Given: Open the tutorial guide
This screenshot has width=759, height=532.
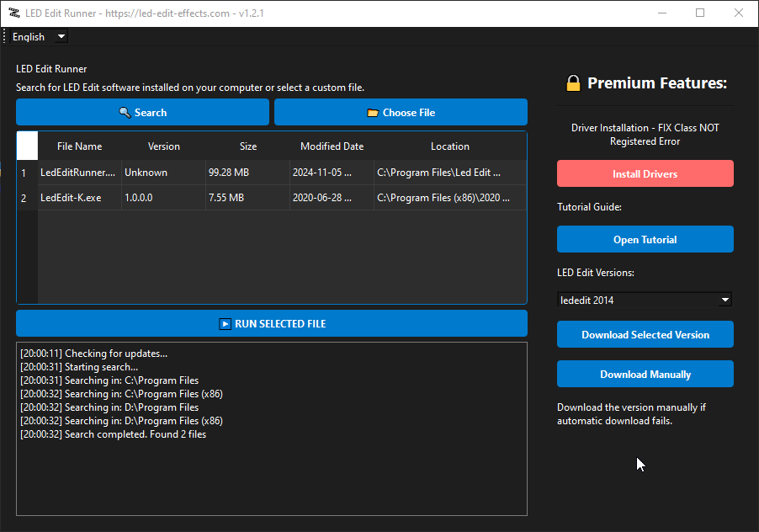Looking at the screenshot, I should (645, 240).
